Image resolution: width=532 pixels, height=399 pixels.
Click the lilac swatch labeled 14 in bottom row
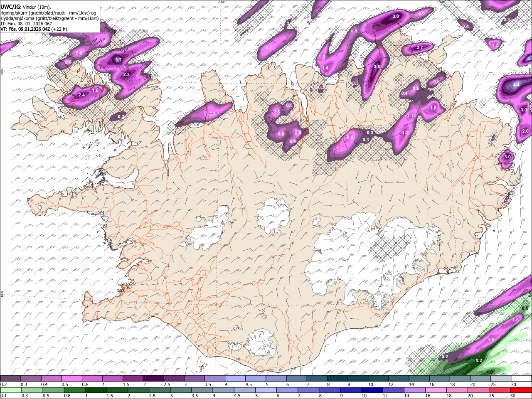point(414,390)
